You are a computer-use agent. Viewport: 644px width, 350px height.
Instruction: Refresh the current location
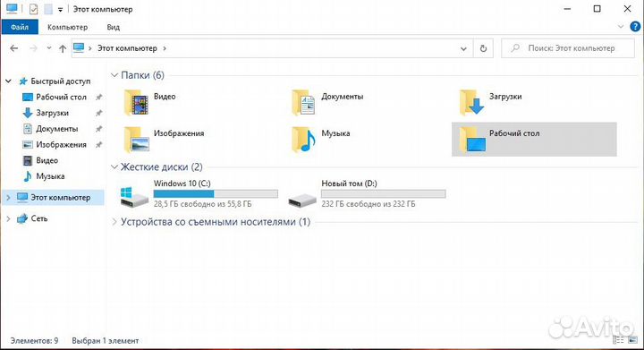483,48
